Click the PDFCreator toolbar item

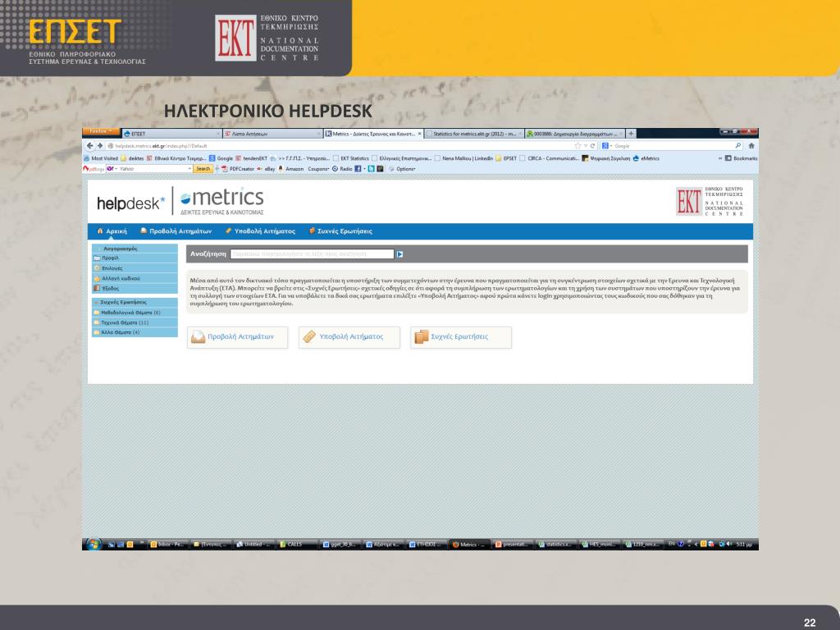coord(238,169)
